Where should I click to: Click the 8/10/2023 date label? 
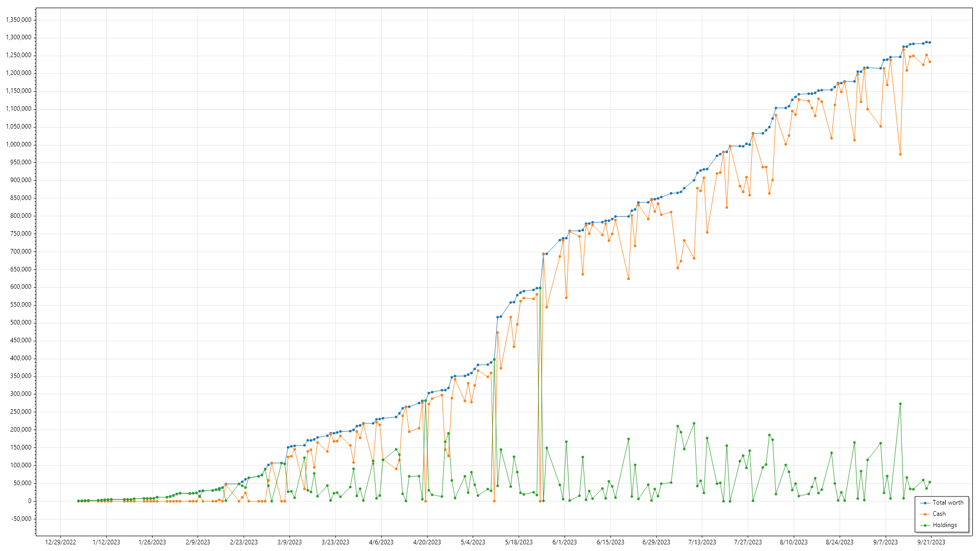coord(794,542)
